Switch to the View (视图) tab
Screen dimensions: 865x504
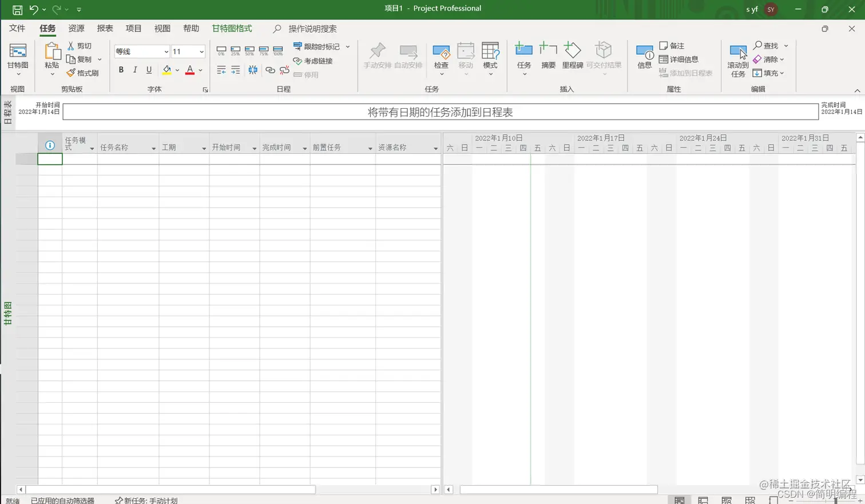[162, 29]
